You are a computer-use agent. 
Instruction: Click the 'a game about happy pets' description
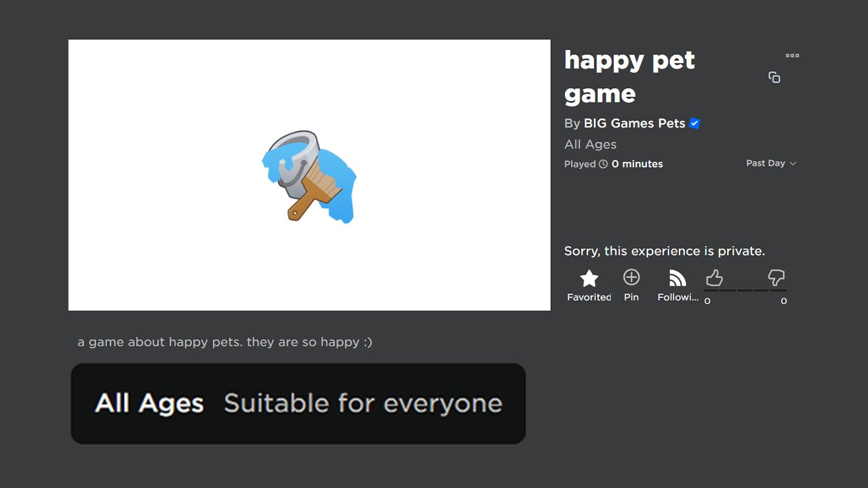(x=225, y=342)
